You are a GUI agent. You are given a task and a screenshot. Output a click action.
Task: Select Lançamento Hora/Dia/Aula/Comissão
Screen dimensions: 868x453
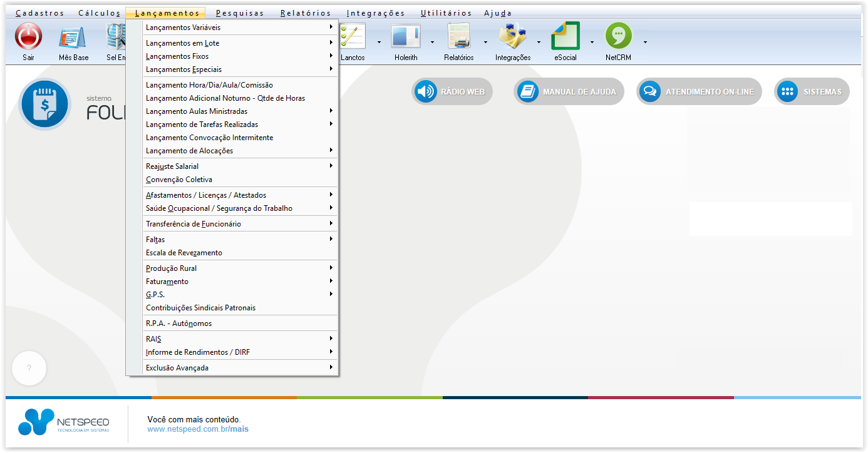coord(240,85)
